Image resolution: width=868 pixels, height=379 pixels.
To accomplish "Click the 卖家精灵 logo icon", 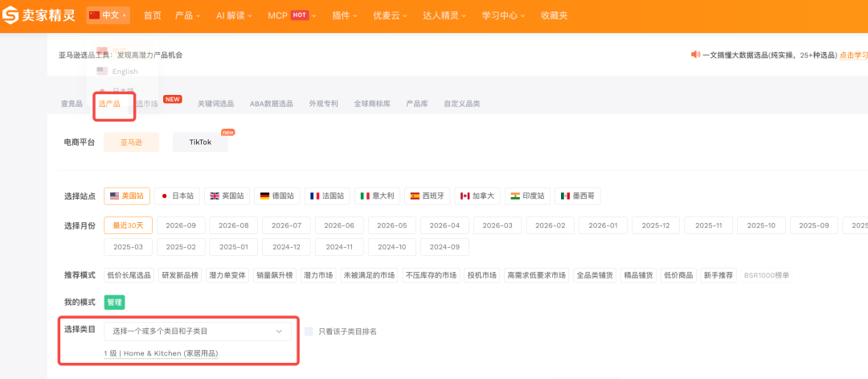I will pyautogui.click(x=10, y=15).
